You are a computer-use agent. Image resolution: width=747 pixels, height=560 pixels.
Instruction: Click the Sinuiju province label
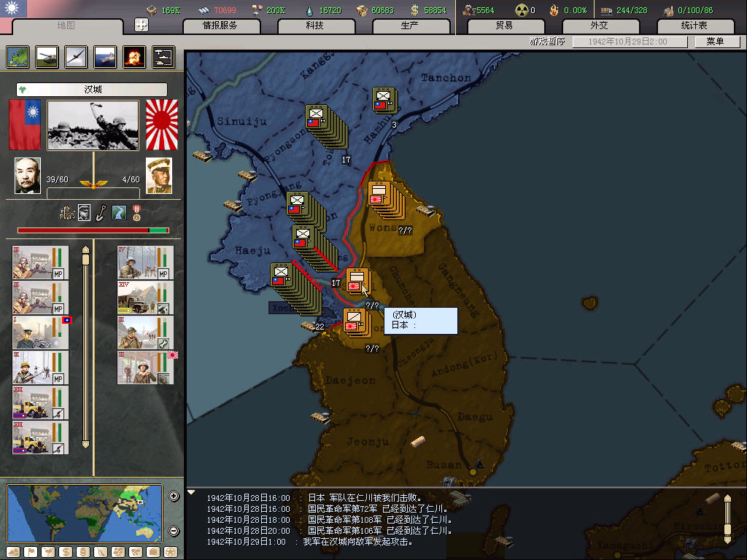pos(241,122)
